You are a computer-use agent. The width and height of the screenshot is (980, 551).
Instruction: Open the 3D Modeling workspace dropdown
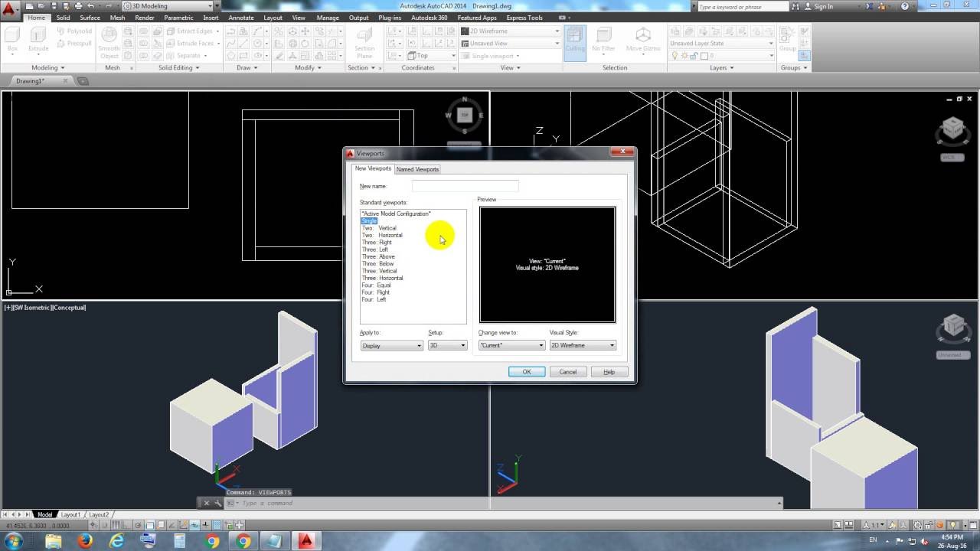pyautogui.click(x=168, y=6)
